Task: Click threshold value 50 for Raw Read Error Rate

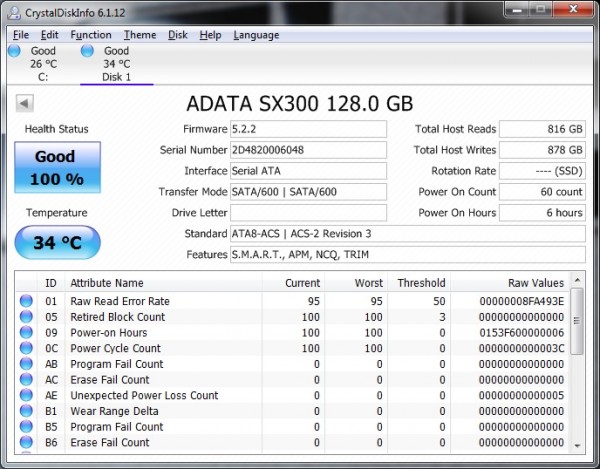Action: point(439,301)
